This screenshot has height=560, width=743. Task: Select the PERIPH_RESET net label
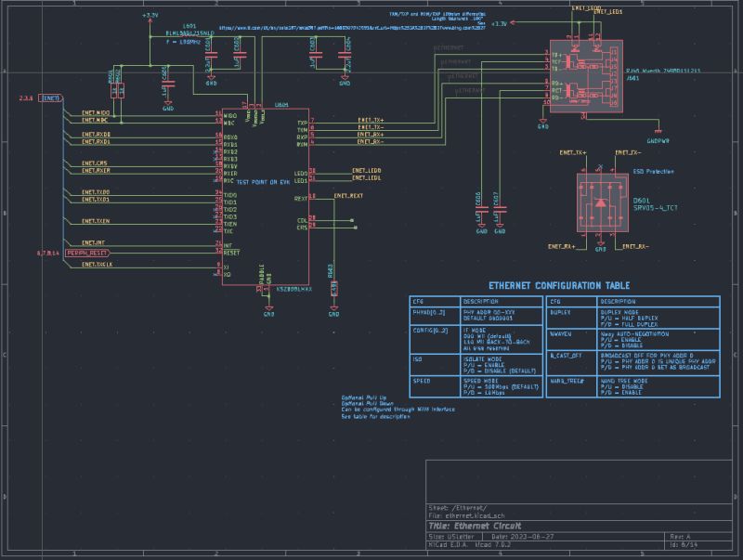click(86, 253)
